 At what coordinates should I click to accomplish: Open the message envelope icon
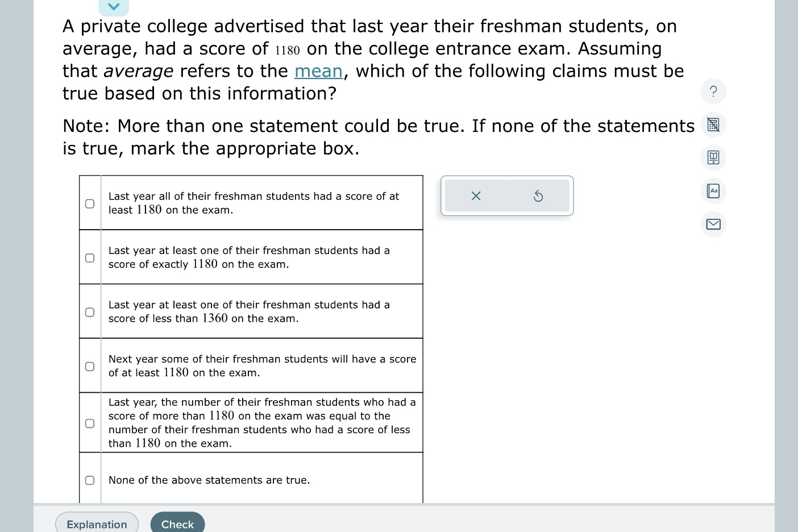713,224
